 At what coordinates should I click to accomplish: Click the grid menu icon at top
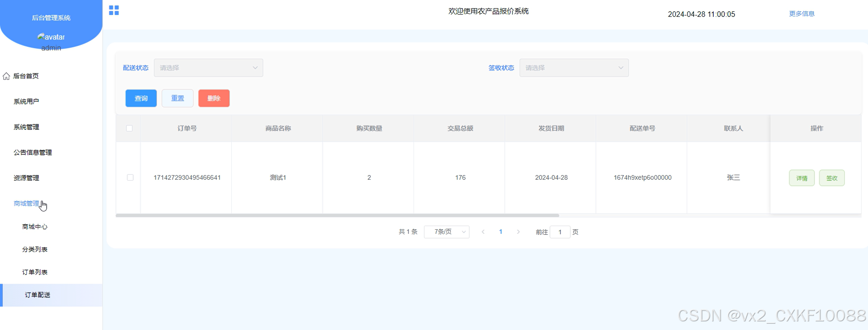(114, 10)
